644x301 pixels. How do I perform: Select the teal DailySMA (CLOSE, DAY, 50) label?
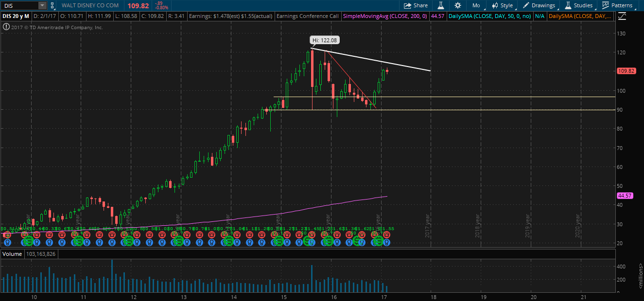click(490, 16)
